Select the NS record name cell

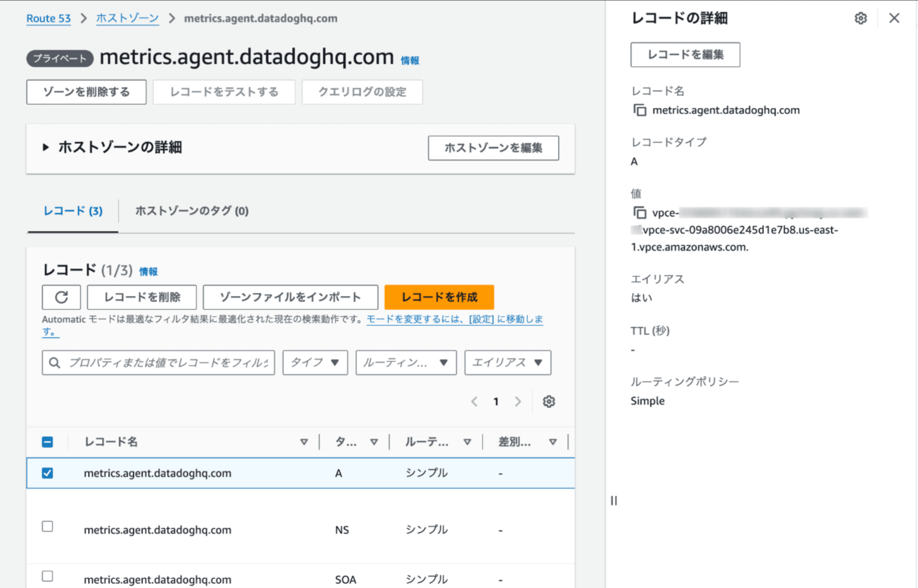[x=157, y=530]
